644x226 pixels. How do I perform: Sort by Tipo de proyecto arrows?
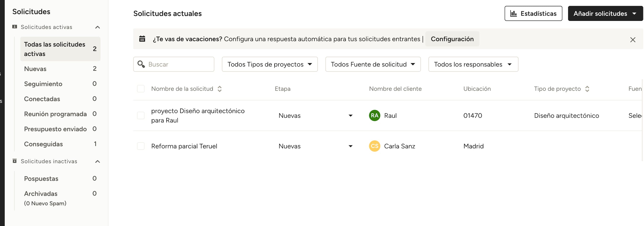click(x=587, y=89)
